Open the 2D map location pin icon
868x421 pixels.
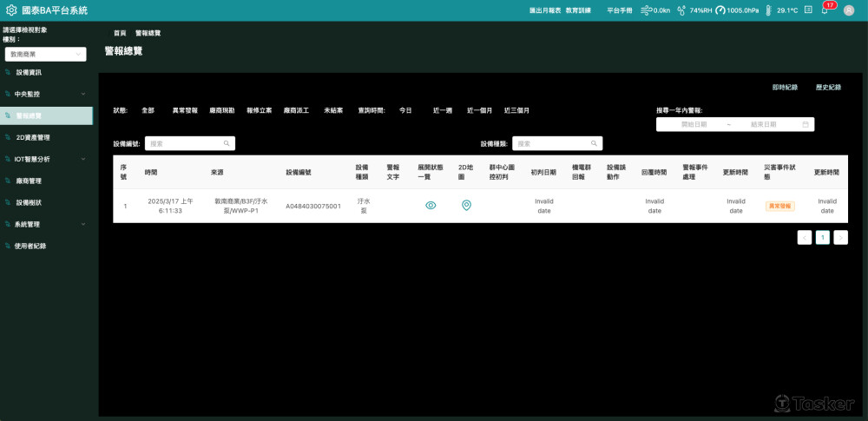[x=467, y=206]
